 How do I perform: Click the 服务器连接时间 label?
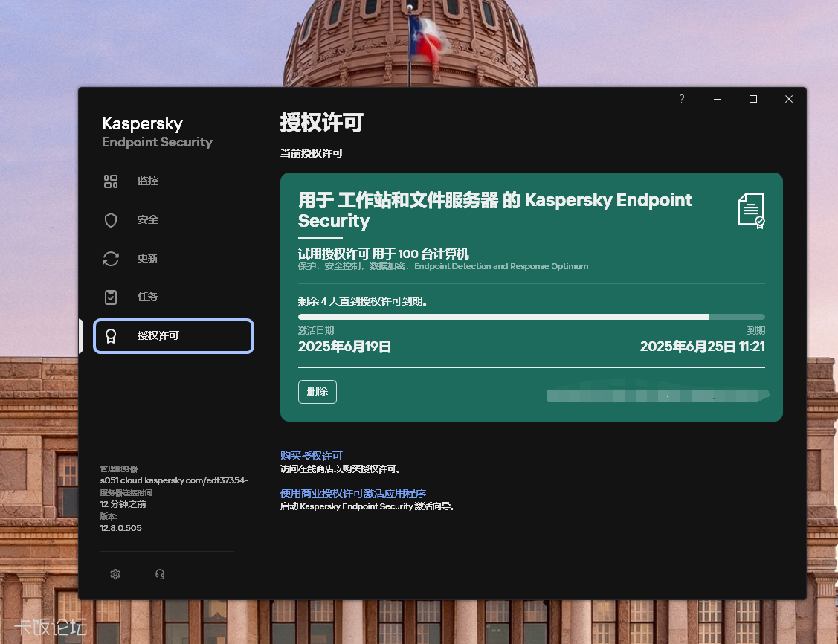[126, 493]
